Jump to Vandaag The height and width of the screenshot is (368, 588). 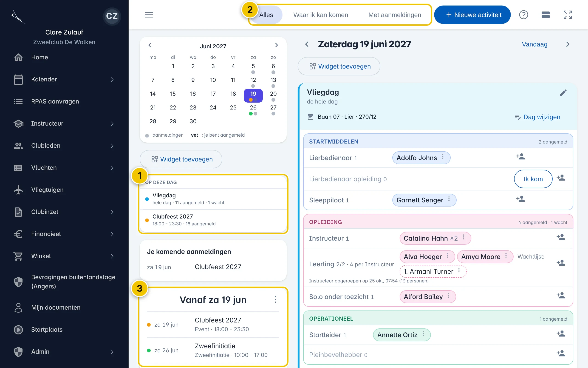point(534,44)
